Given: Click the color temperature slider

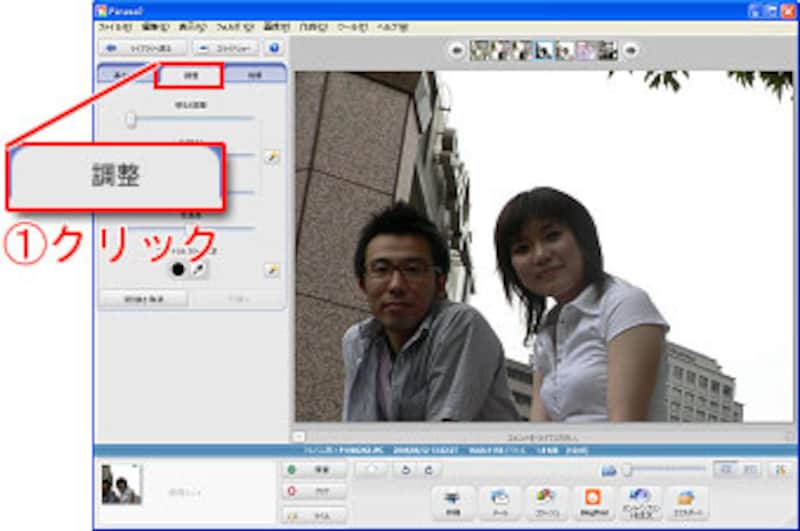Looking at the screenshot, I should coord(190,228).
